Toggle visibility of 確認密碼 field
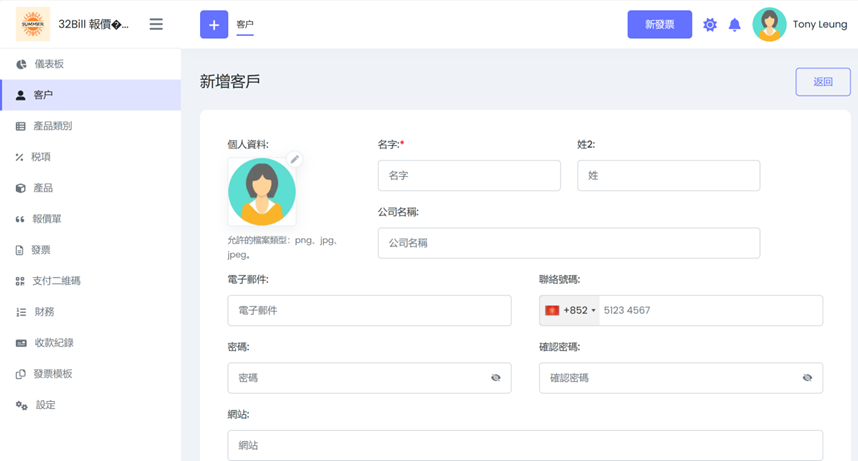The image size is (858, 461). pyautogui.click(x=807, y=378)
